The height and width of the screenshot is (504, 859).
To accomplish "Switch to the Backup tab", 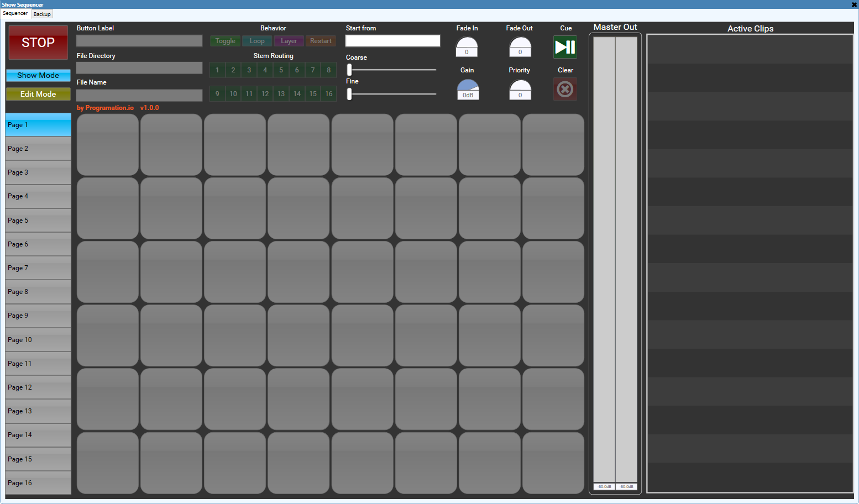I will pos(42,14).
